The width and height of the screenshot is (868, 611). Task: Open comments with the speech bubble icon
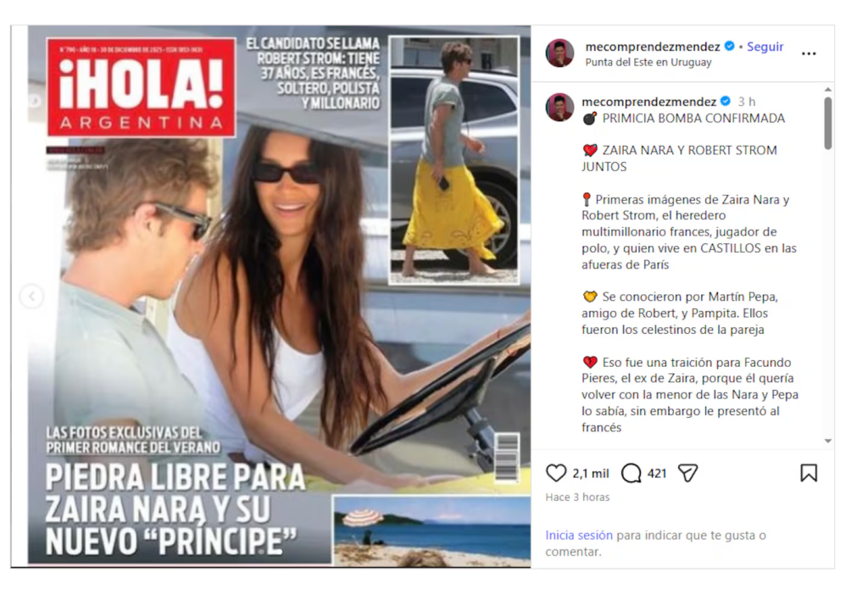pos(631,473)
